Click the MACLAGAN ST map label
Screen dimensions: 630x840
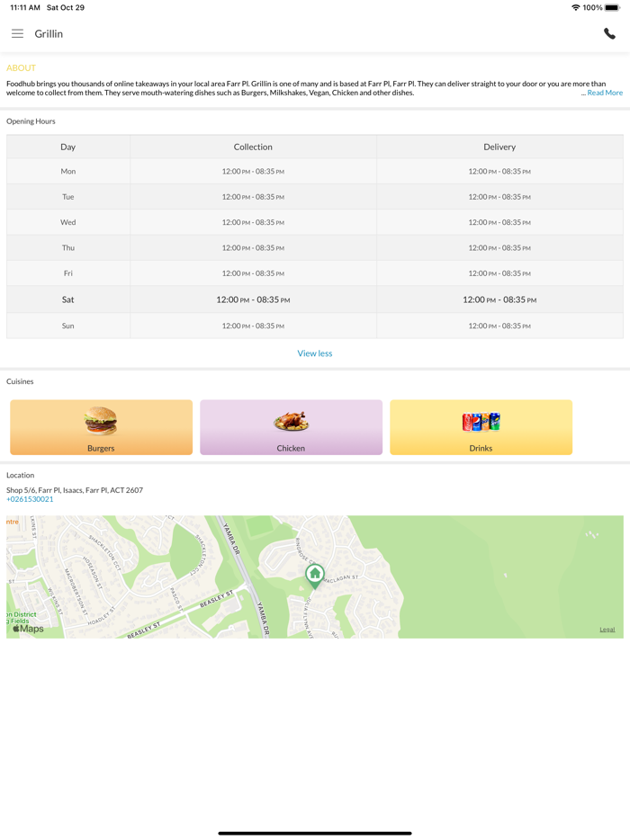coord(340,579)
